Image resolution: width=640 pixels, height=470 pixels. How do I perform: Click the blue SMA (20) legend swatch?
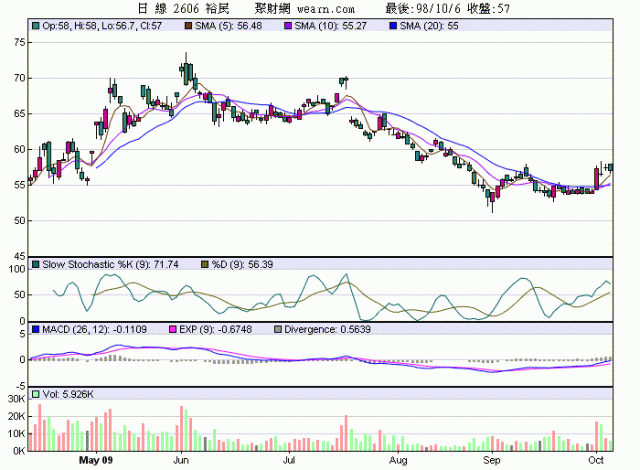coord(393,26)
